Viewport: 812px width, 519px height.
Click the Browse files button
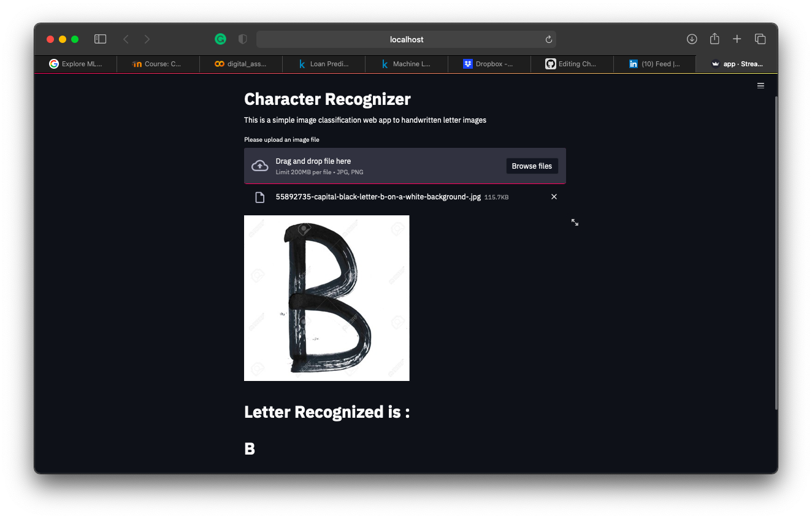click(x=532, y=166)
